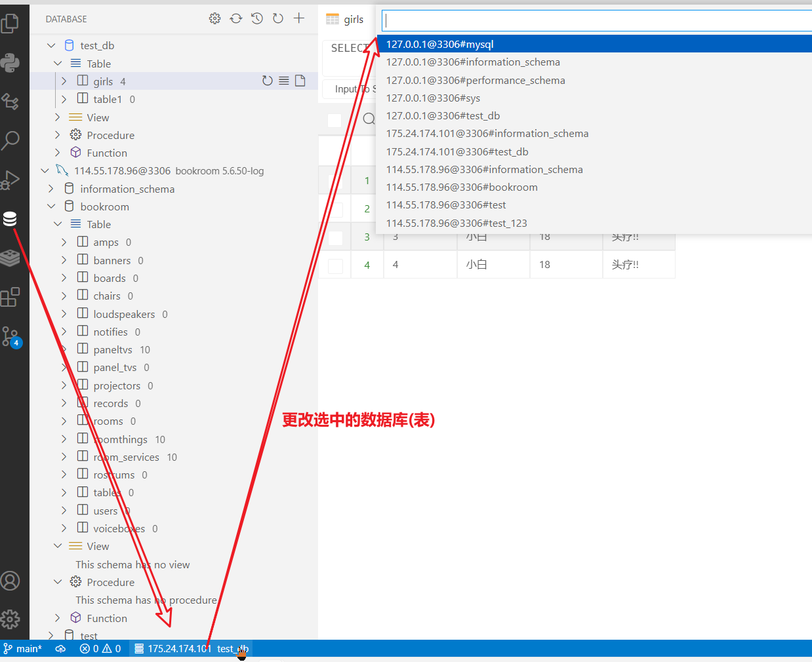The image size is (812, 662).
Task: Add a new database connection with plus icon
Action: [298, 18]
